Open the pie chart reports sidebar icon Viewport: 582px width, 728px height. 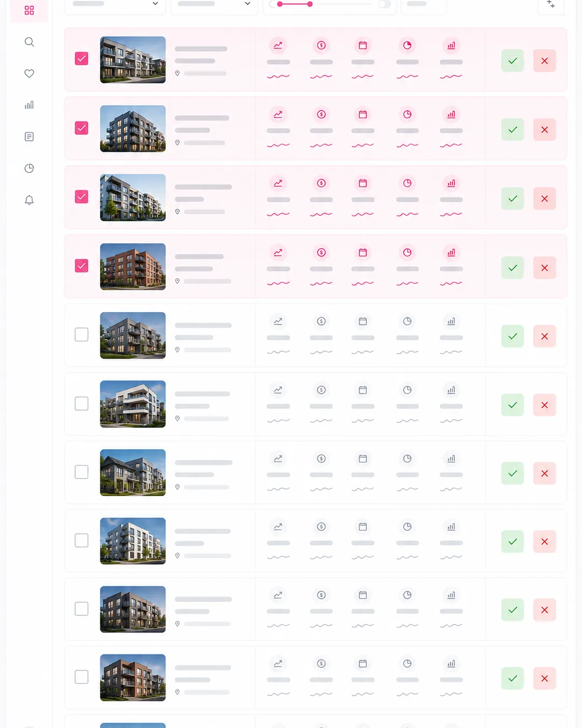coord(29,168)
